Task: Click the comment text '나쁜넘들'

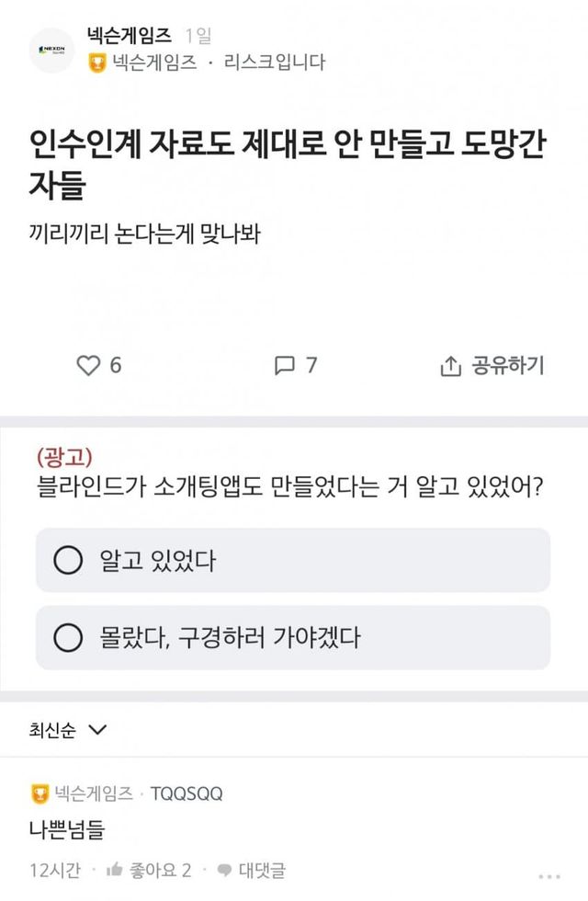Action: point(66,829)
